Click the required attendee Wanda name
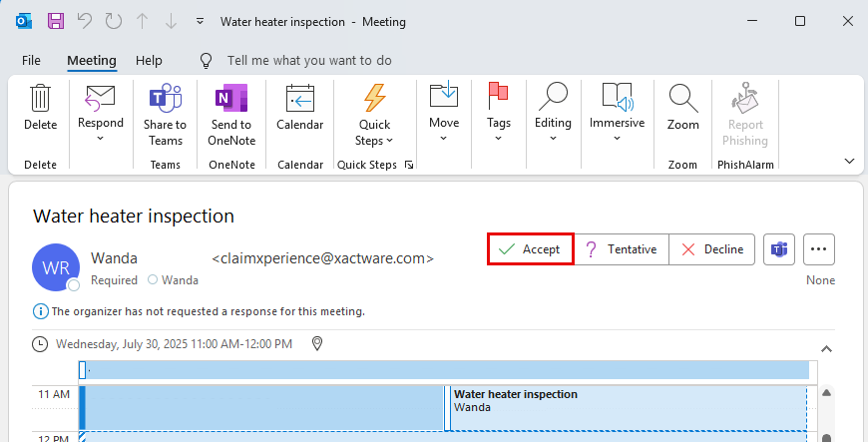 (x=180, y=280)
